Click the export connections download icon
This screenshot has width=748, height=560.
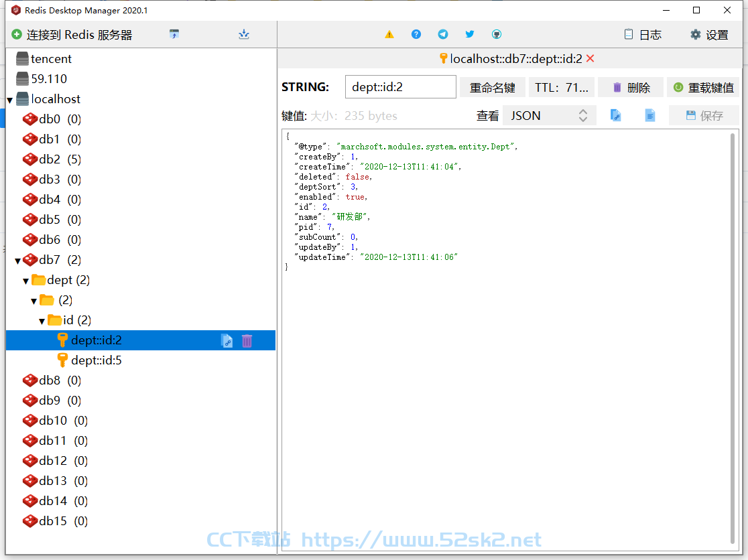(x=244, y=34)
